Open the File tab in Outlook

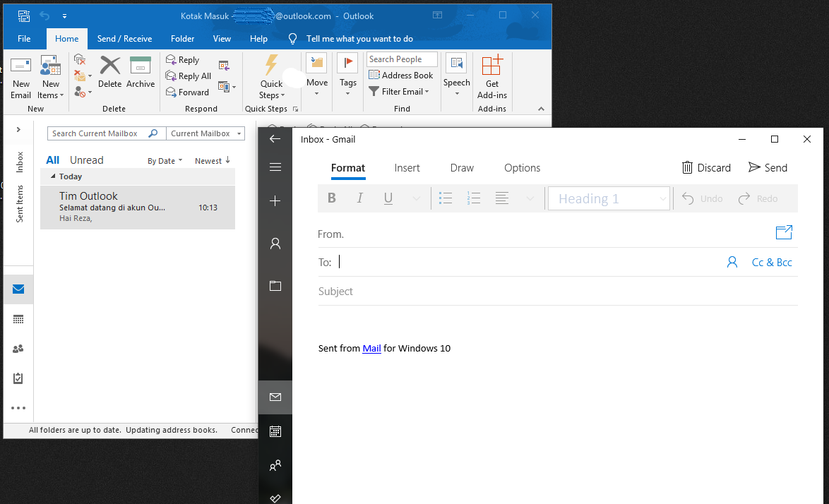tap(24, 39)
